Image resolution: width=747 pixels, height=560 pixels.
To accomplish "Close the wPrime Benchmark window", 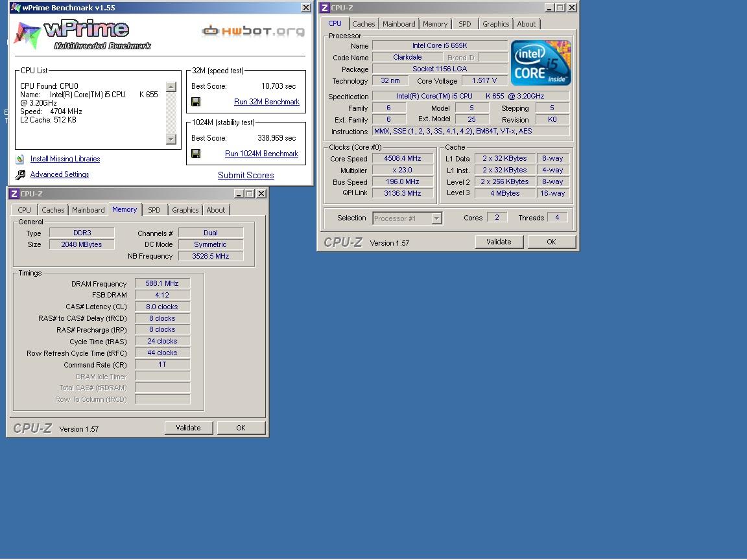I will pyautogui.click(x=306, y=8).
